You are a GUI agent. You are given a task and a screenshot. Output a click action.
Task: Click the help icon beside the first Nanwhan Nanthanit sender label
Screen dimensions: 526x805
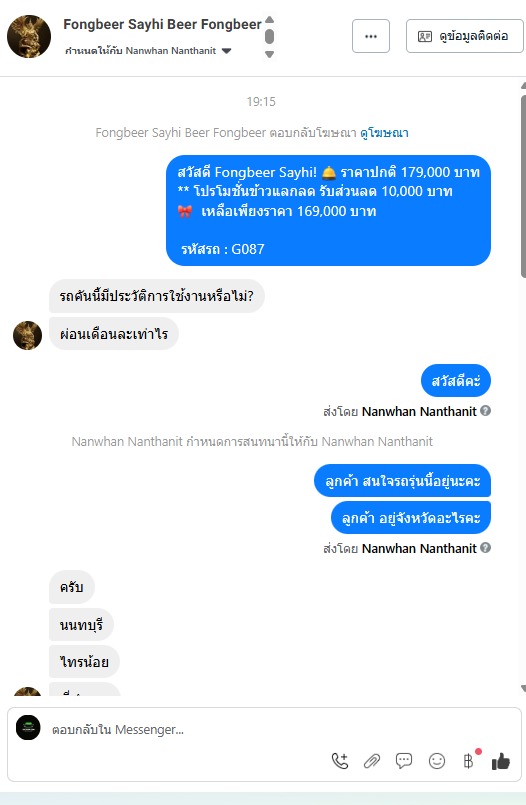click(485, 411)
